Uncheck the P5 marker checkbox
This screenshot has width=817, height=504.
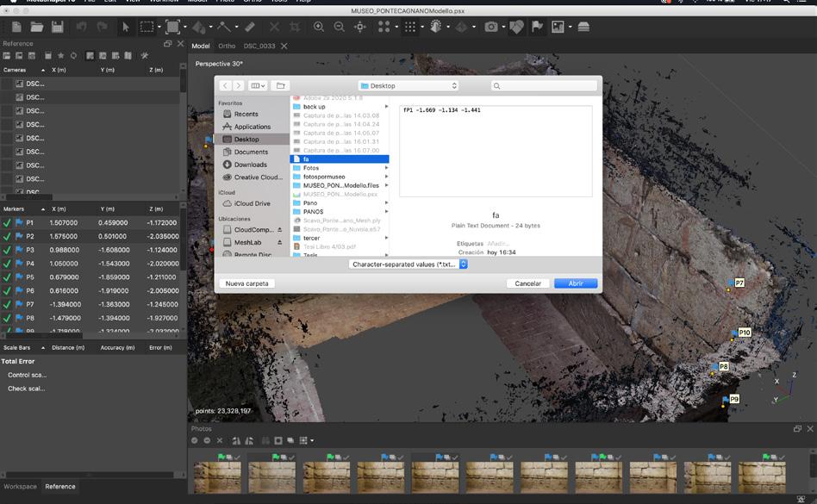[7, 277]
